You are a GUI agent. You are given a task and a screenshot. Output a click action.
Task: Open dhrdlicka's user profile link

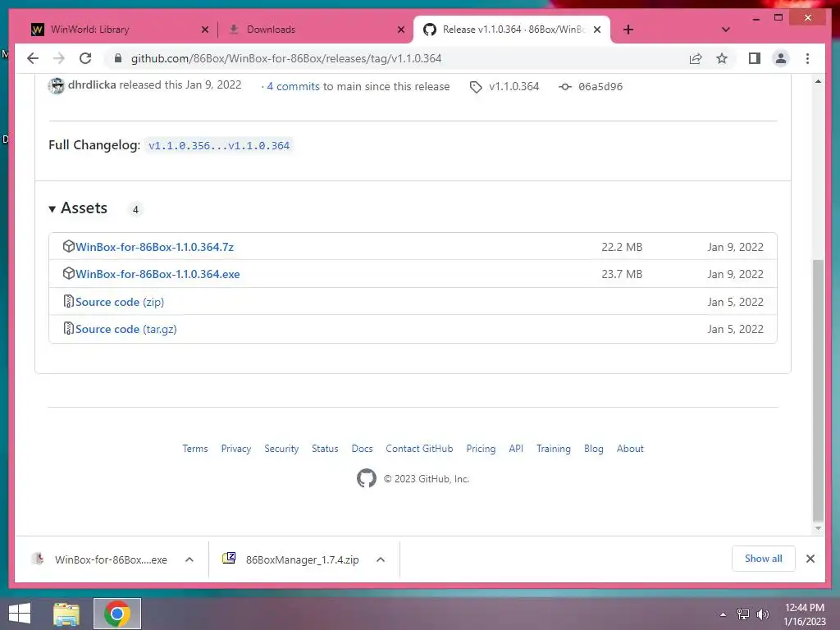click(x=92, y=84)
